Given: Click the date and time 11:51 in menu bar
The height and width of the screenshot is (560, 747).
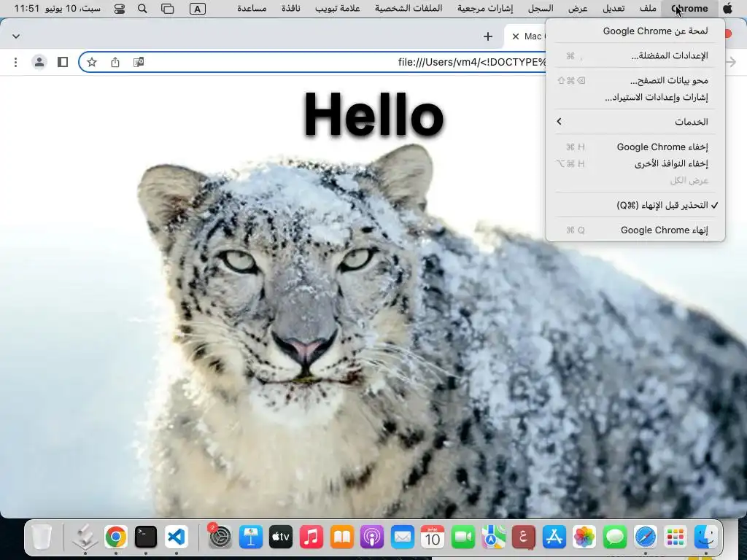Looking at the screenshot, I should click(57, 9).
